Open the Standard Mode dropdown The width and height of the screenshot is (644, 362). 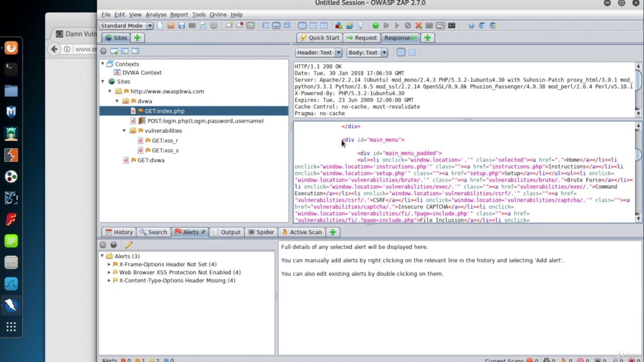(x=126, y=26)
